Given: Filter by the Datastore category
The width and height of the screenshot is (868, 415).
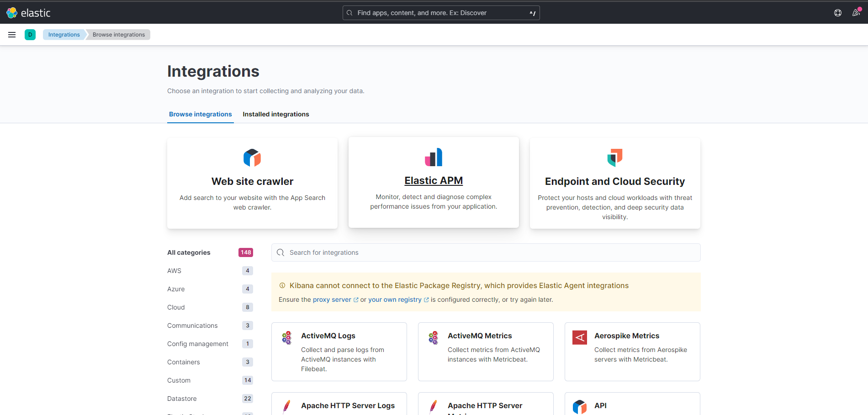Looking at the screenshot, I should coord(182,399).
